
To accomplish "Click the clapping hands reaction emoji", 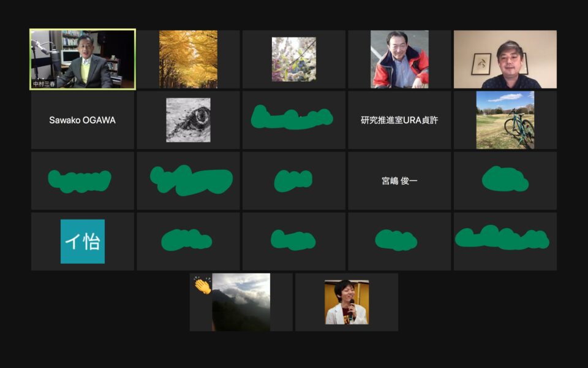I will (x=203, y=286).
